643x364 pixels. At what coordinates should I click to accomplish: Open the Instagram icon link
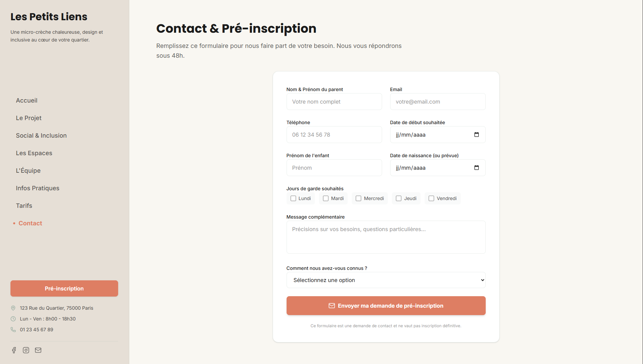click(x=26, y=350)
